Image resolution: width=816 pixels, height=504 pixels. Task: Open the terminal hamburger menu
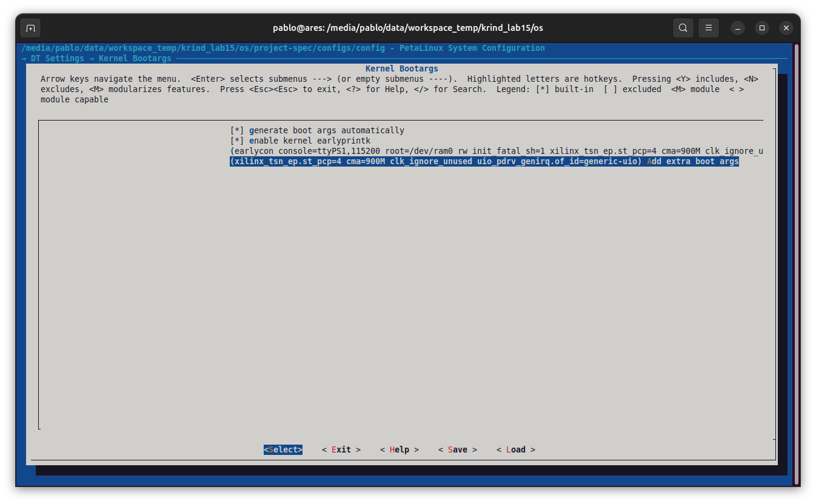(x=708, y=27)
